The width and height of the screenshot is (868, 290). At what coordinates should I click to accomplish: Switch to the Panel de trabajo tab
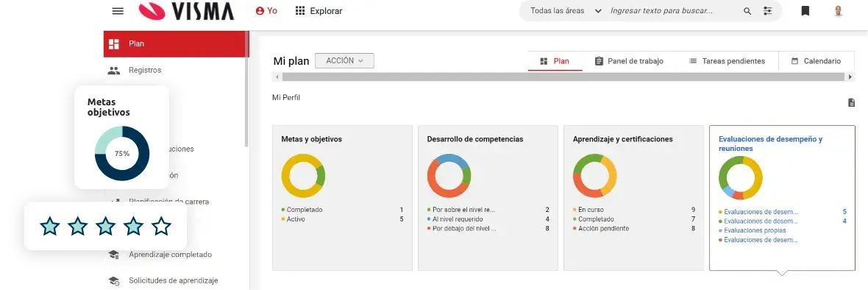coord(629,61)
